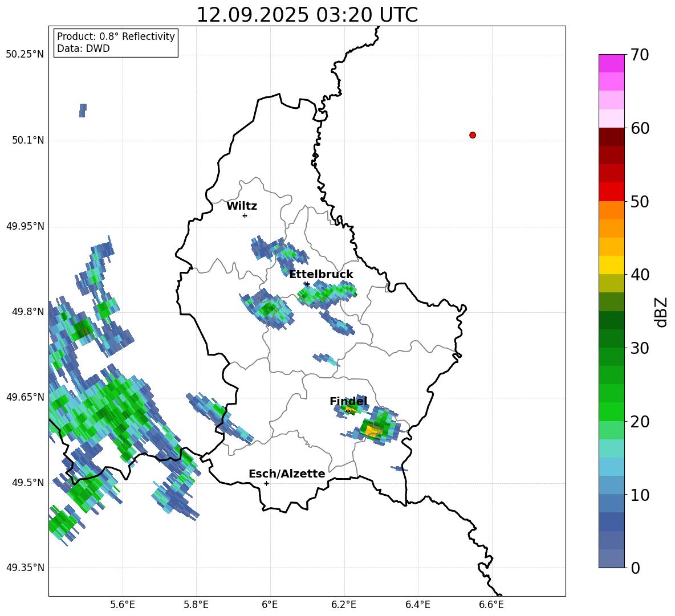675x616 pixels.
Task: Click the 49.95°N latitude label
Action: point(25,226)
